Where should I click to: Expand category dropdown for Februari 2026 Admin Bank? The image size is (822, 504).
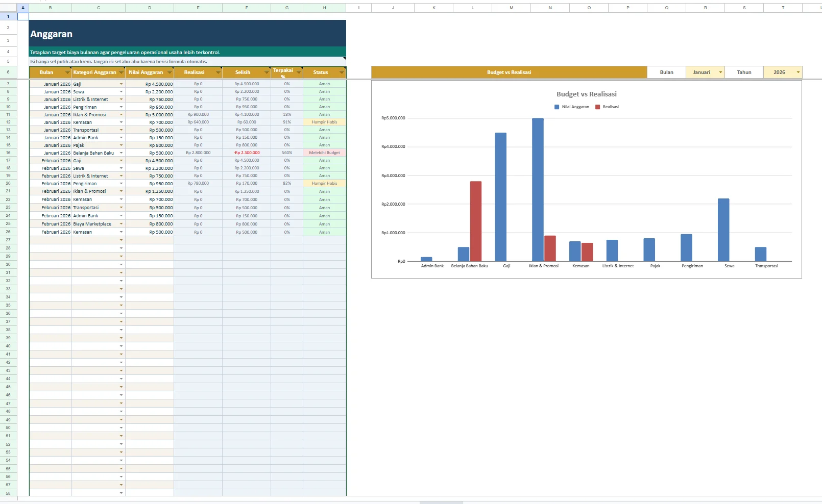[121, 216]
